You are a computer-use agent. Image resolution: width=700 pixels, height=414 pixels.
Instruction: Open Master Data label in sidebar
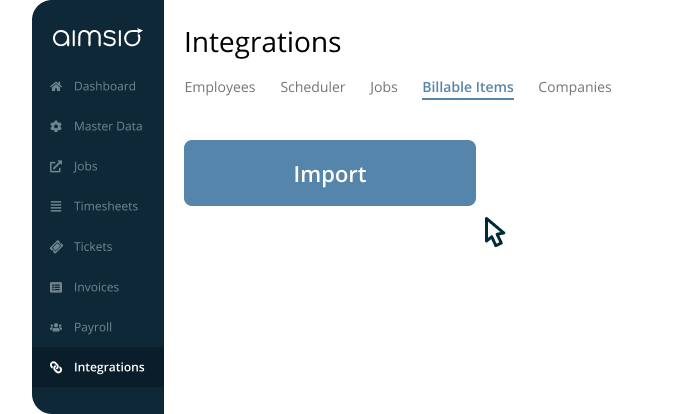108,127
